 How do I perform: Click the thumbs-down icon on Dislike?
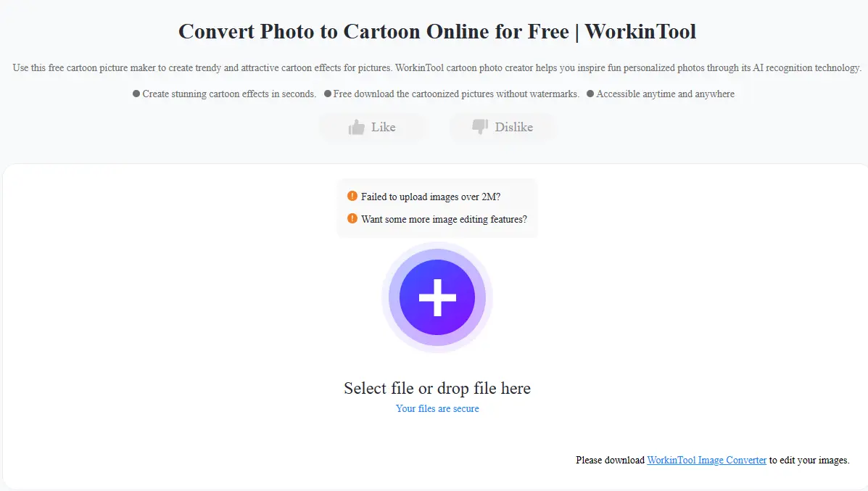(x=480, y=127)
